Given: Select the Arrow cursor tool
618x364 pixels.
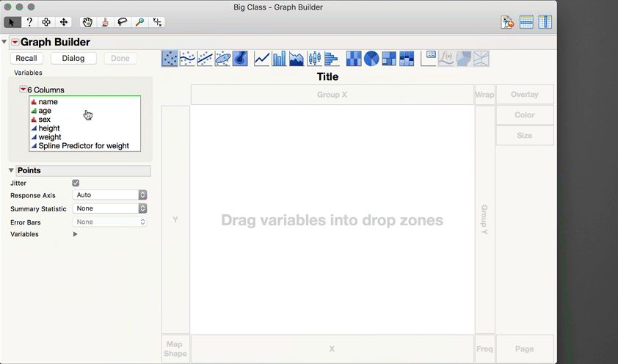Looking at the screenshot, I should (x=12, y=22).
